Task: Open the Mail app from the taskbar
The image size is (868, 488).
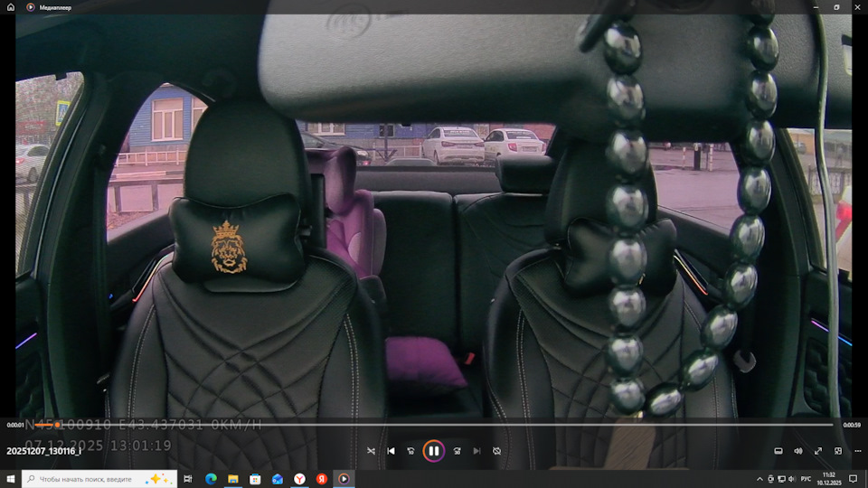Action: pyautogui.click(x=278, y=479)
